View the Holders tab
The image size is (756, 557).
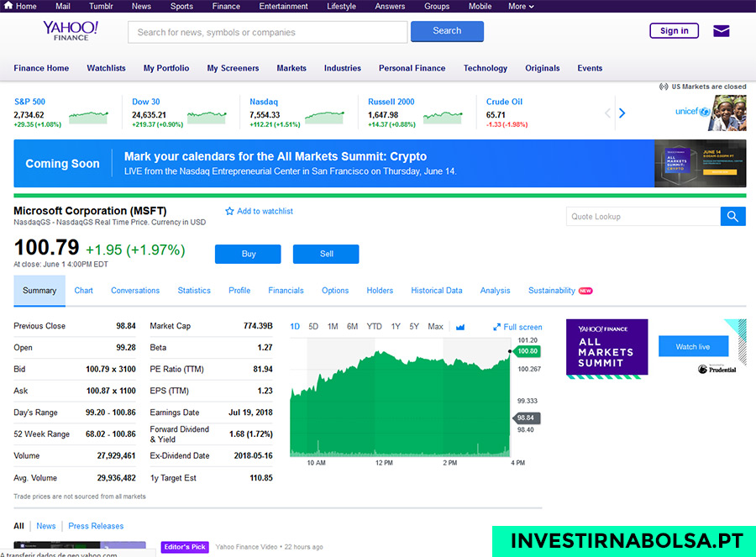click(380, 291)
